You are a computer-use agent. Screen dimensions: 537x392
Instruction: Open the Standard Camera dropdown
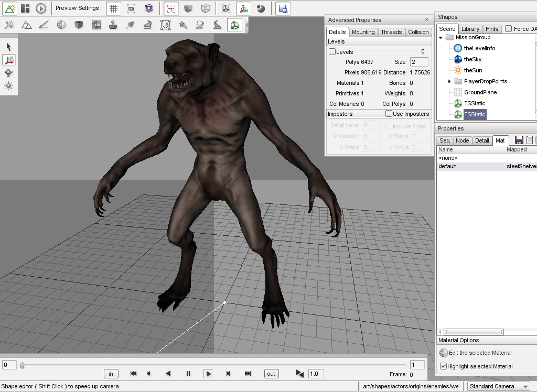[498, 386]
